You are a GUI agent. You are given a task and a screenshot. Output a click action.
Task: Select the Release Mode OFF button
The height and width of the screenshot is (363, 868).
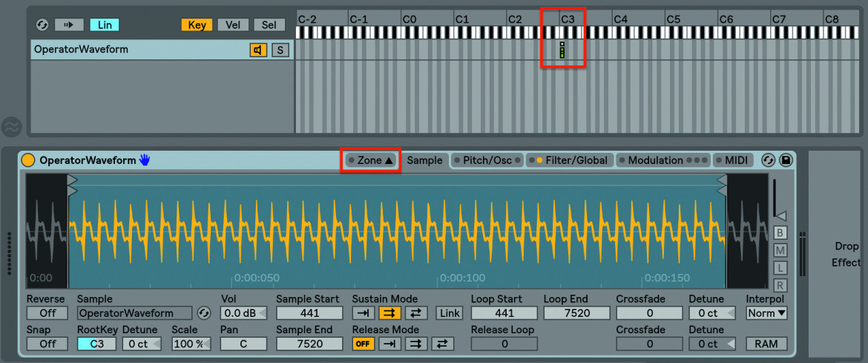pos(363,344)
